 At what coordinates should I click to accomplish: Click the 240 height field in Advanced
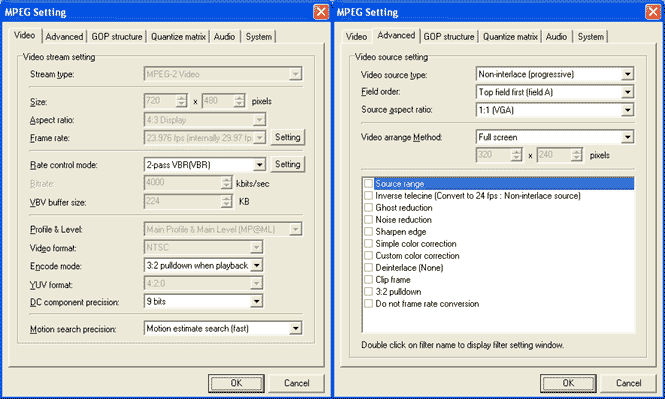click(553, 155)
